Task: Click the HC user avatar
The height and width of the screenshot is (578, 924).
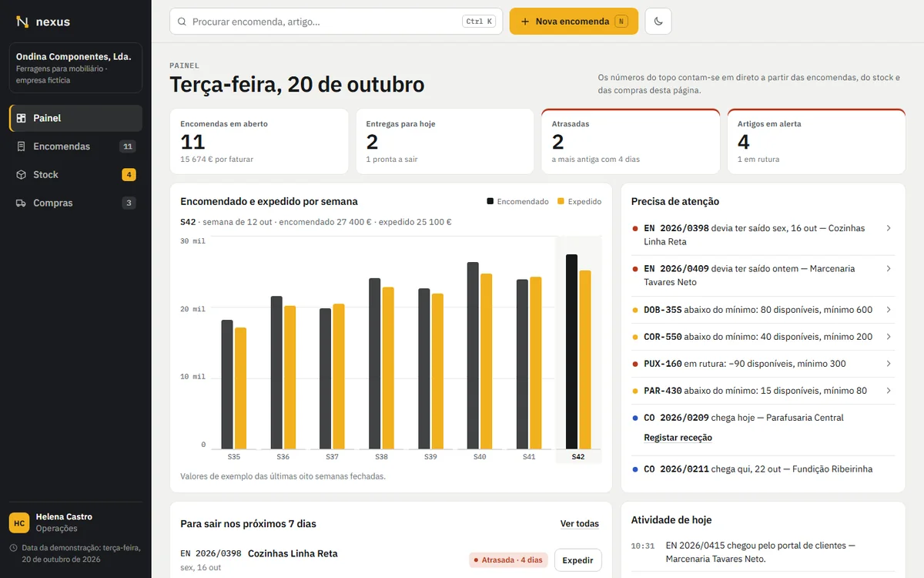Action: click(19, 523)
